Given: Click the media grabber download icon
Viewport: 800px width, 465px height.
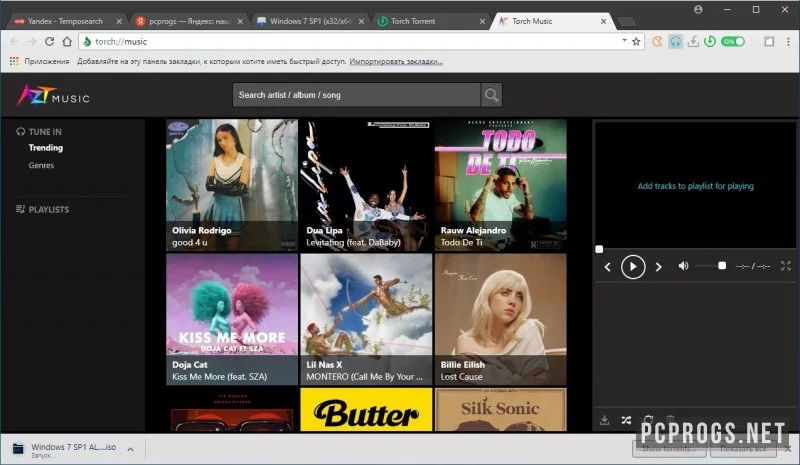Looking at the screenshot, I should pos(693,42).
